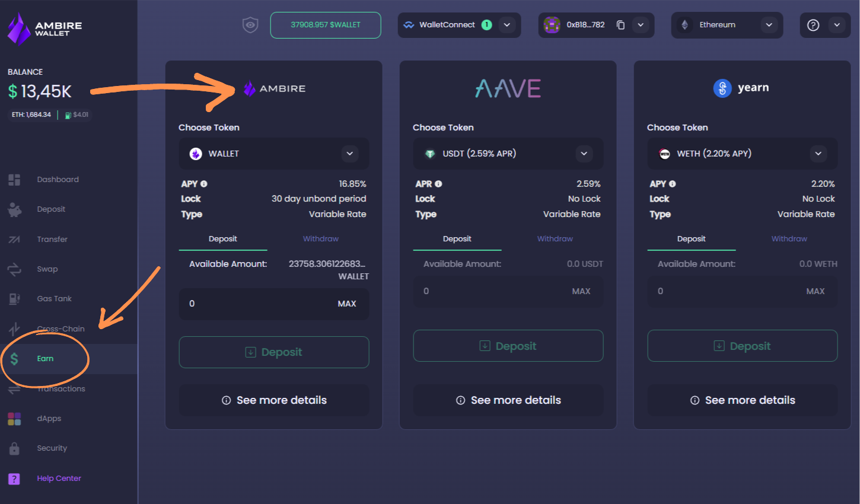
Task: Click the Deposit button on AAVE card
Action: tap(508, 346)
